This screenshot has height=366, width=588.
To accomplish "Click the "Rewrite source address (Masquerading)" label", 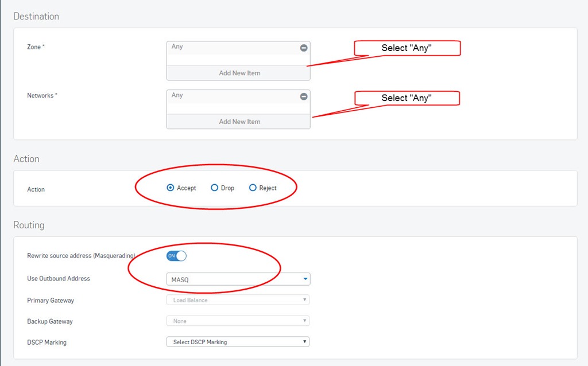I will tap(81, 255).
